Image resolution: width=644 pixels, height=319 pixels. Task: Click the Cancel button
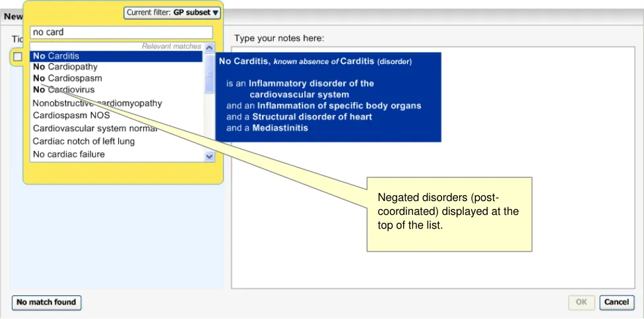tap(616, 303)
